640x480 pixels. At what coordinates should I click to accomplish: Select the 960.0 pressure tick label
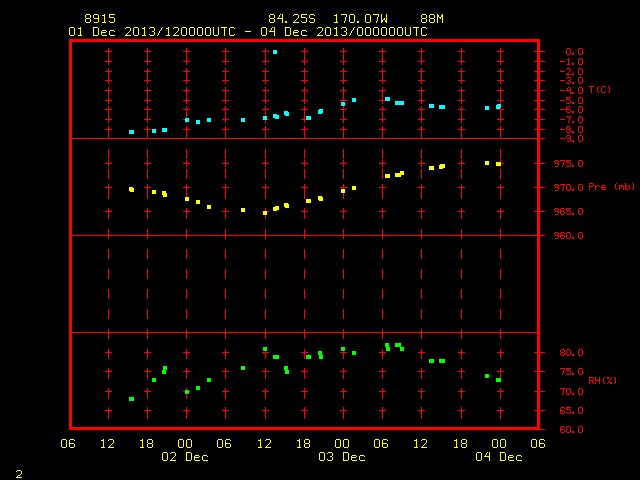tap(568, 236)
